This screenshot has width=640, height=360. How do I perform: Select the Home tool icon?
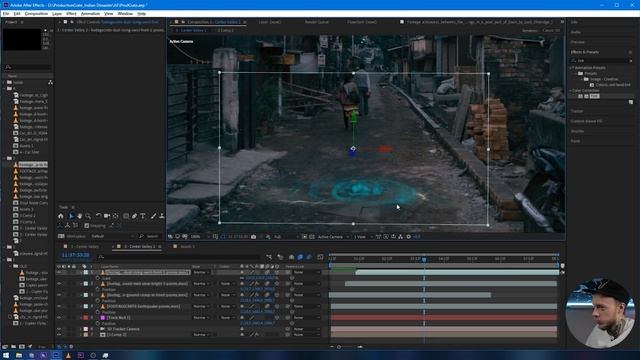tap(61, 216)
